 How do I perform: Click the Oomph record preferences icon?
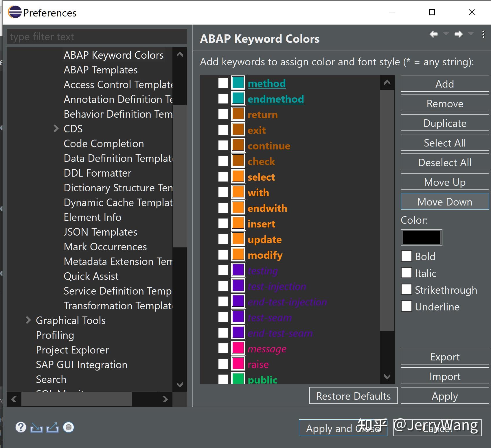pyautogui.click(x=69, y=427)
